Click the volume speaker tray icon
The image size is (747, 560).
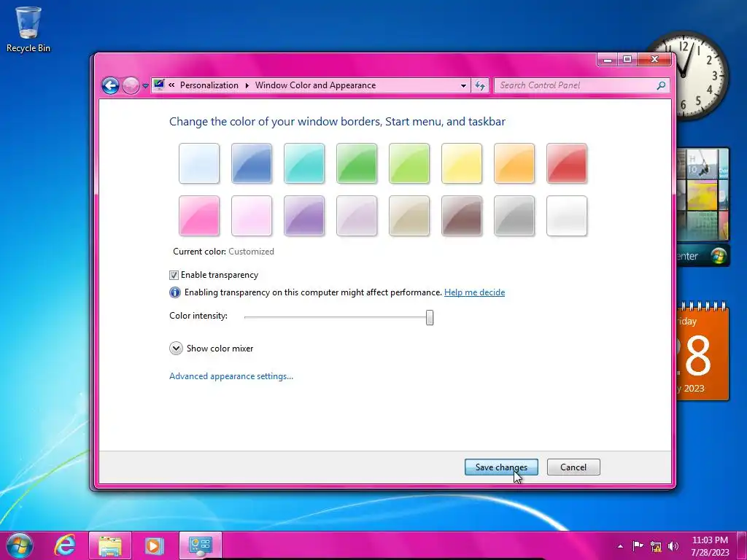(x=673, y=546)
